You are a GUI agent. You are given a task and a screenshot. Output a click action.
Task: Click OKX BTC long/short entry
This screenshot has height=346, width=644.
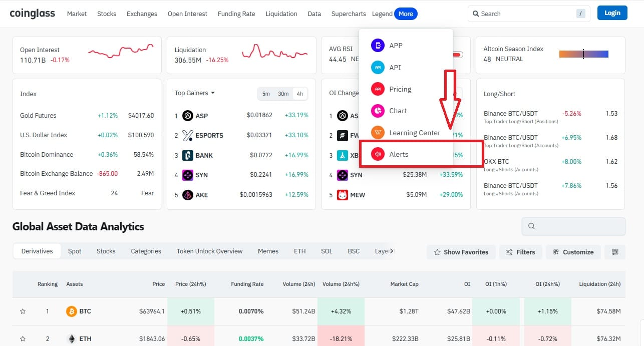550,165
